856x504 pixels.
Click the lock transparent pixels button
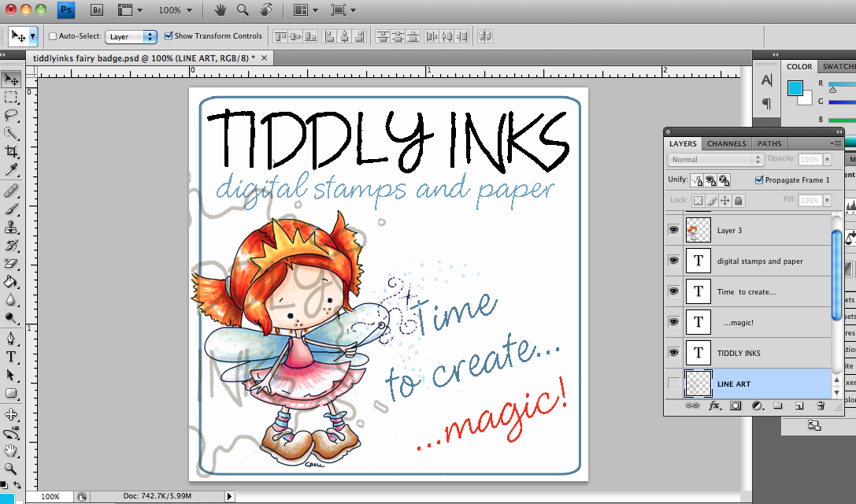pos(698,200)
